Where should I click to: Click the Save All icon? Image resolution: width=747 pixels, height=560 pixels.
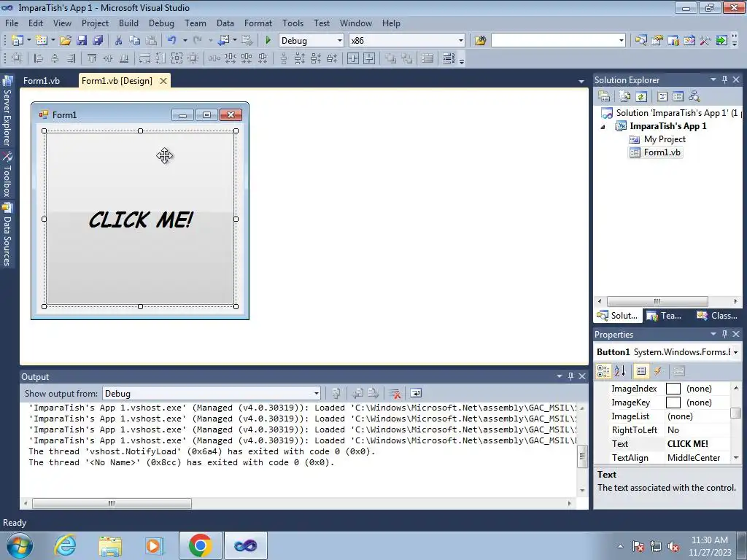(98, 41)
